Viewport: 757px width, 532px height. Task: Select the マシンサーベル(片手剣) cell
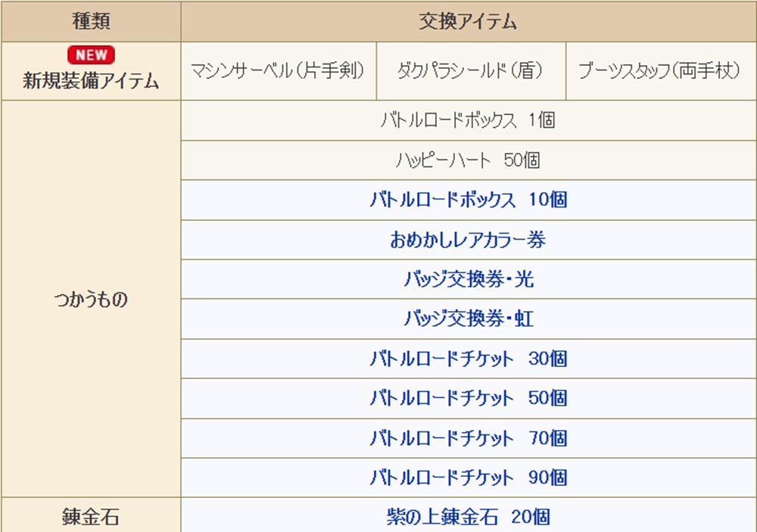[x=279, y=71]
